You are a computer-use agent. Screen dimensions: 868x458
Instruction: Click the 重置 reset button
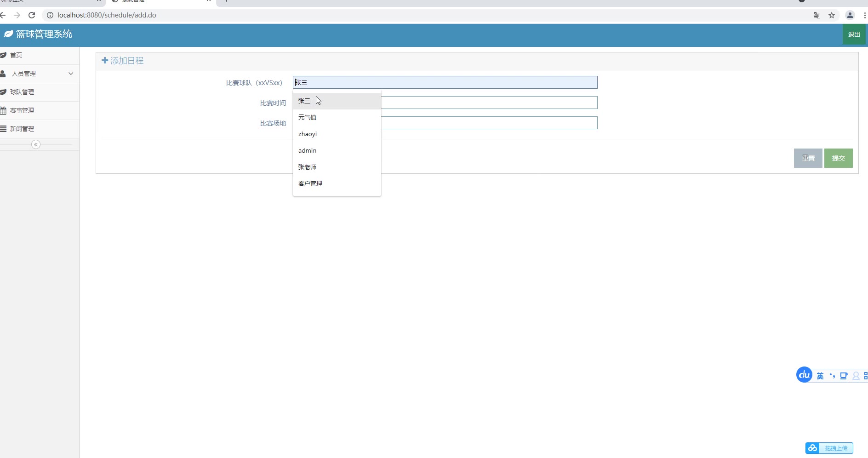tap(808, 158)
